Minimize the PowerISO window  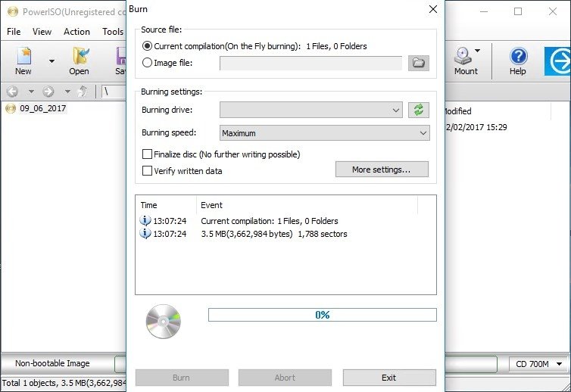point(484,11)
